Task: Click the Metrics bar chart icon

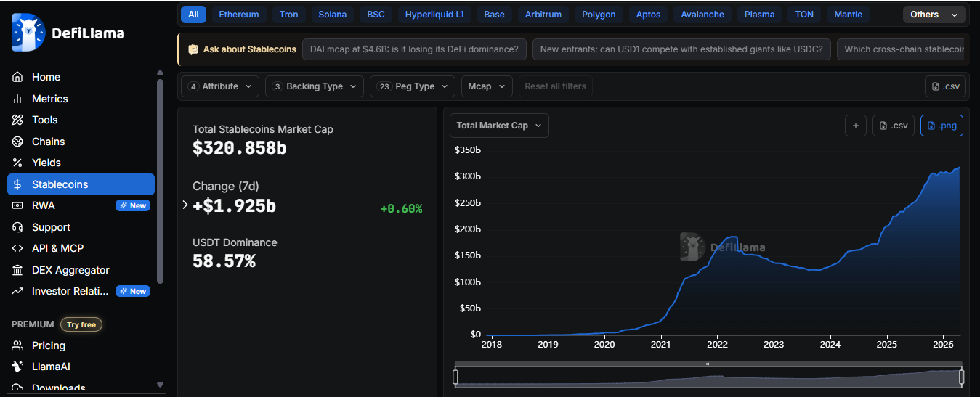Action: coord(18,99)
